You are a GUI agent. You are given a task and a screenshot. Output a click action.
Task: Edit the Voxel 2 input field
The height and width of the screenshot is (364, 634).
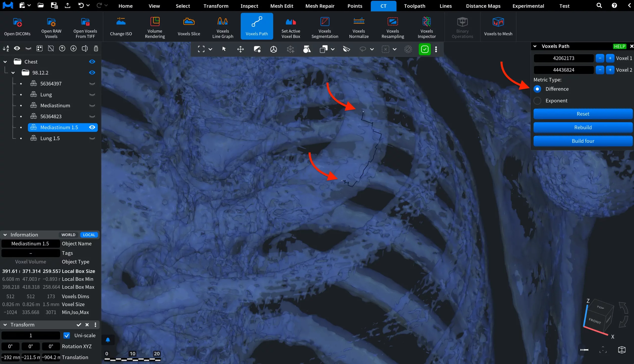click(x=563, y=70)
